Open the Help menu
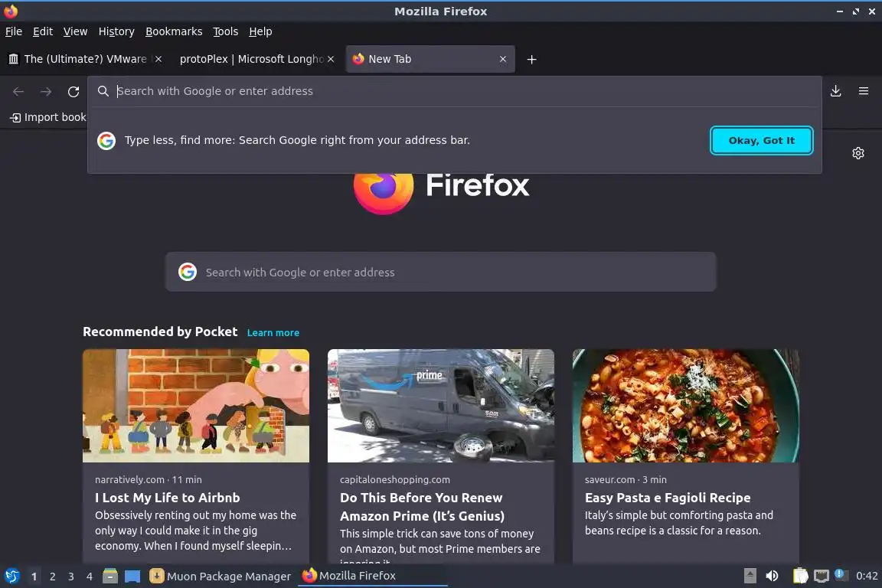The image size is (882, 588). coord(260,31)
